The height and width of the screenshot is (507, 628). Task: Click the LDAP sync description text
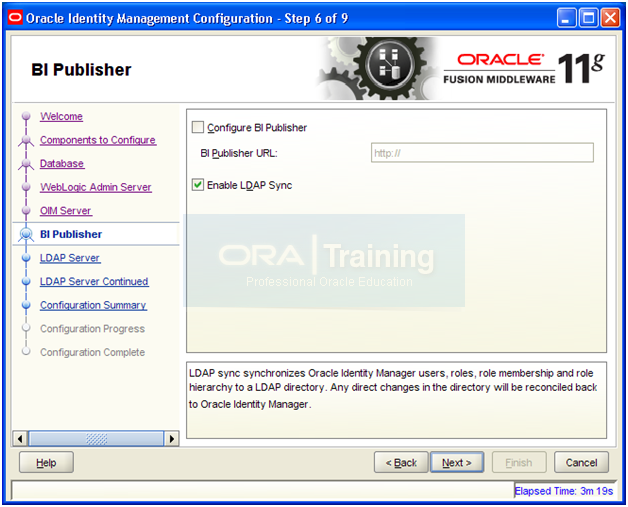pyautogui.click(x=393, y=388)
